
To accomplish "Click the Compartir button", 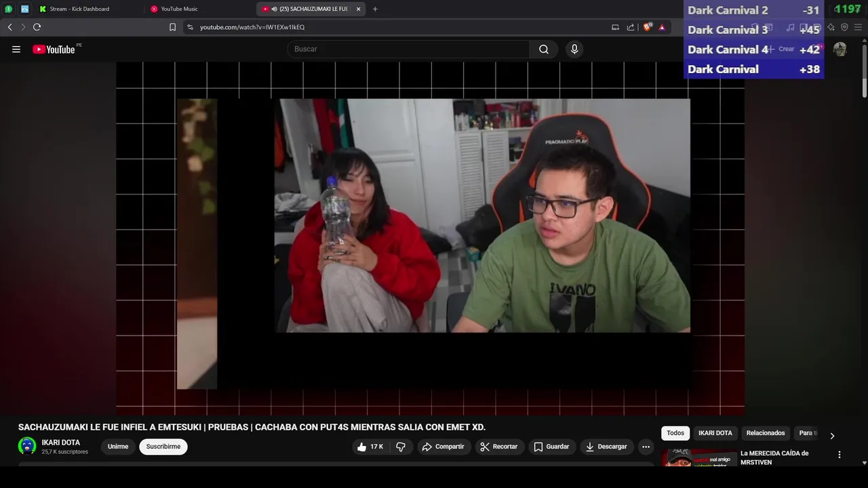I will tap(444, 447).
